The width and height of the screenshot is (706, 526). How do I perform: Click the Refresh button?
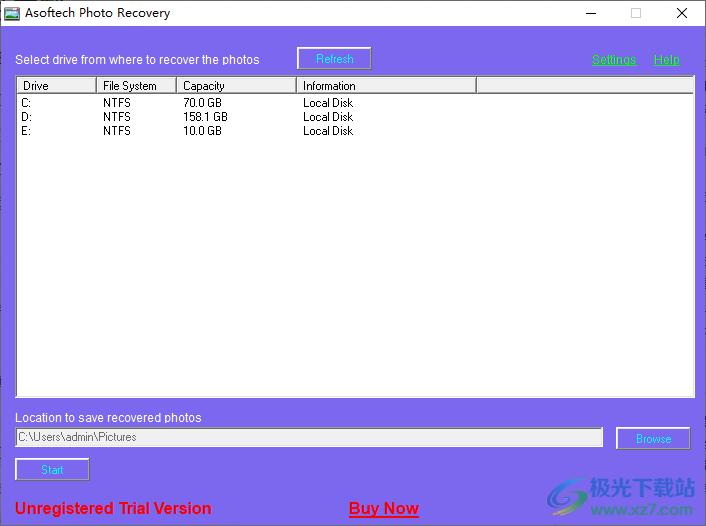coord(334,59)
